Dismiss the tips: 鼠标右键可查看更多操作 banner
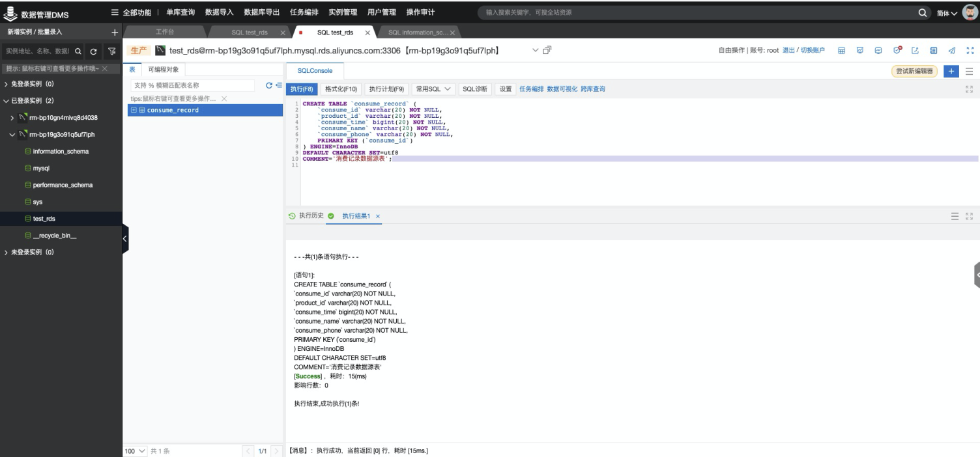 coord(224,98)
